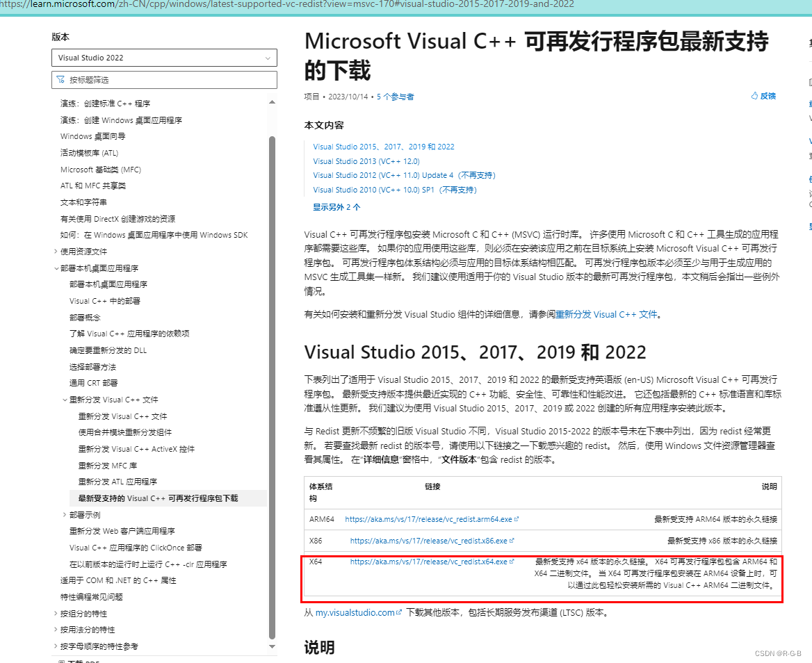Open 演练: 创建 Windows 桌面应用程序 in sidebar
The image size is (812, 663).
[121, 120]
